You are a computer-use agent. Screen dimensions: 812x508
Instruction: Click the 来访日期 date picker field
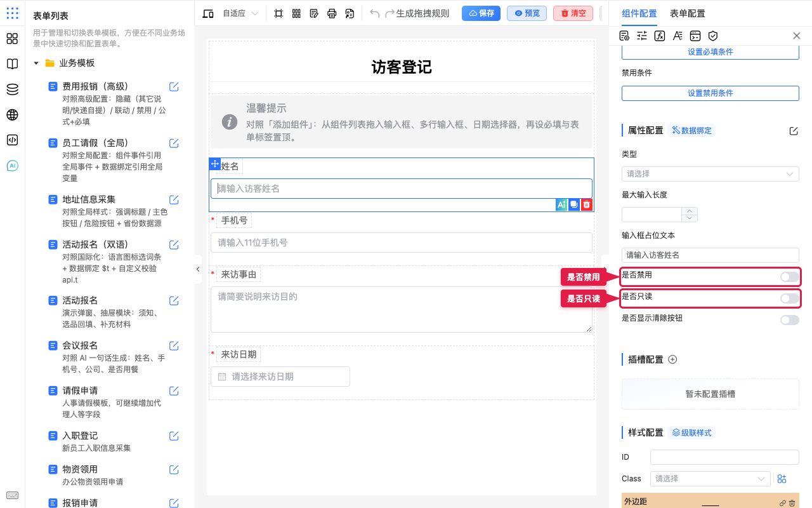[x=280, y=377]
